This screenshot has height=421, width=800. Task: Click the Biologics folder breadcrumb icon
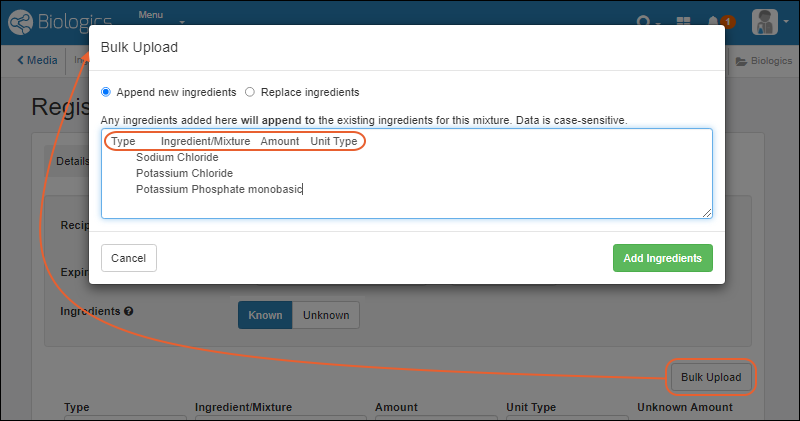coord(741,61)
